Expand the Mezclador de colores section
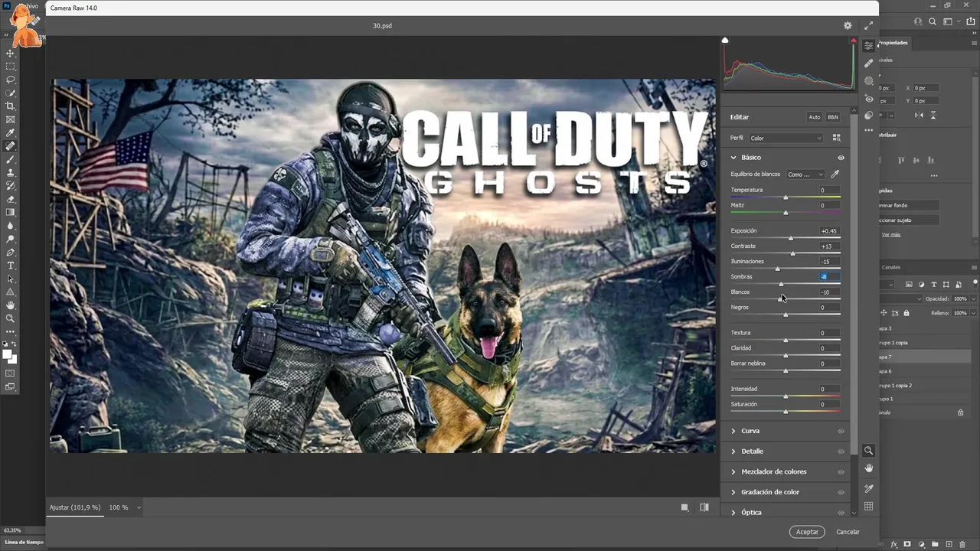The image size is (980, 551). [733, 472]
